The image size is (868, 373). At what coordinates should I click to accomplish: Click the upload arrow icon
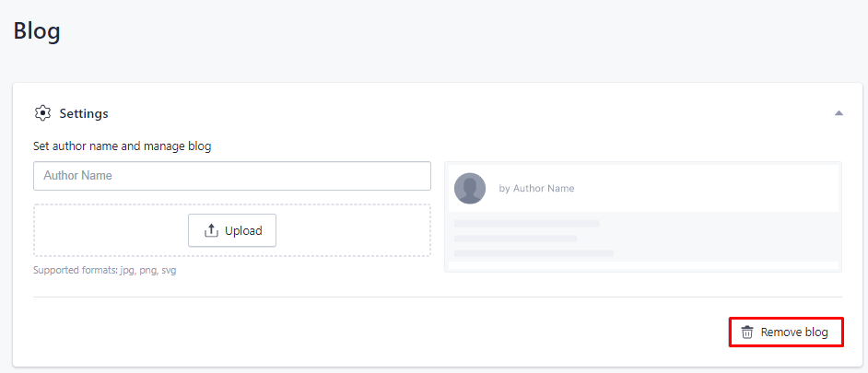click(x=211, y=231)
